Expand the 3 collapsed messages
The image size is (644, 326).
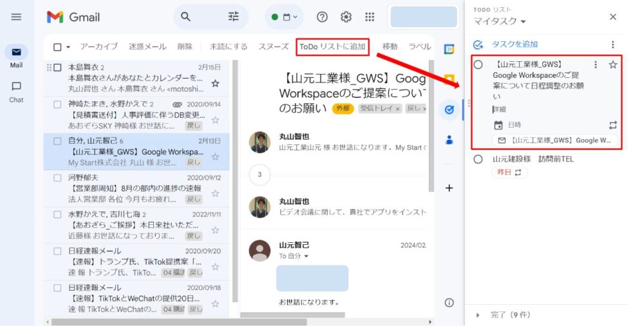(260, 175)
